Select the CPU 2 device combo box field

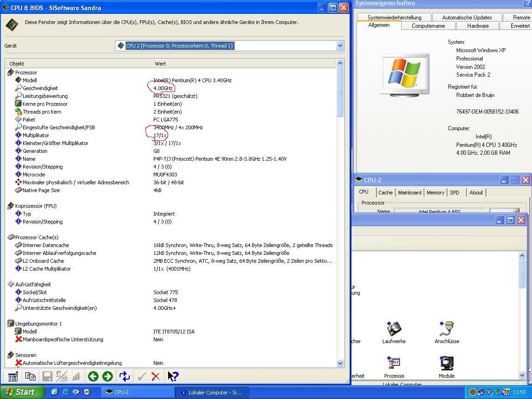230,46
